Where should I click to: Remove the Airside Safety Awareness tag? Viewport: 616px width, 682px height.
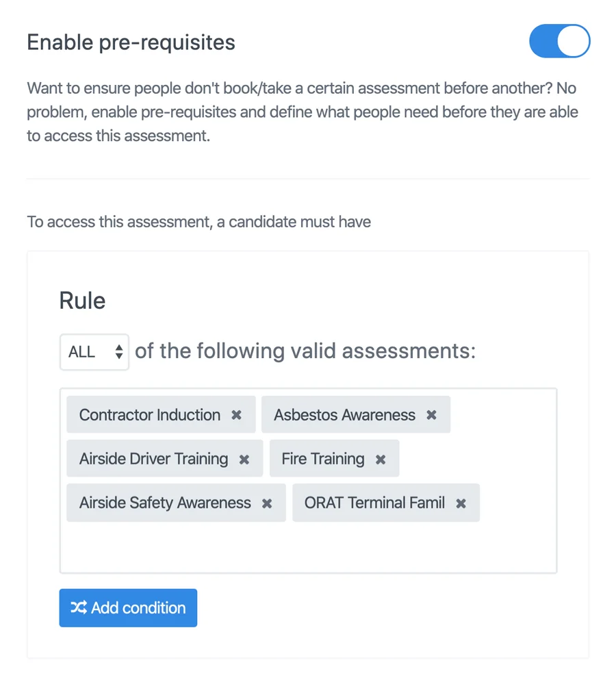267,503
